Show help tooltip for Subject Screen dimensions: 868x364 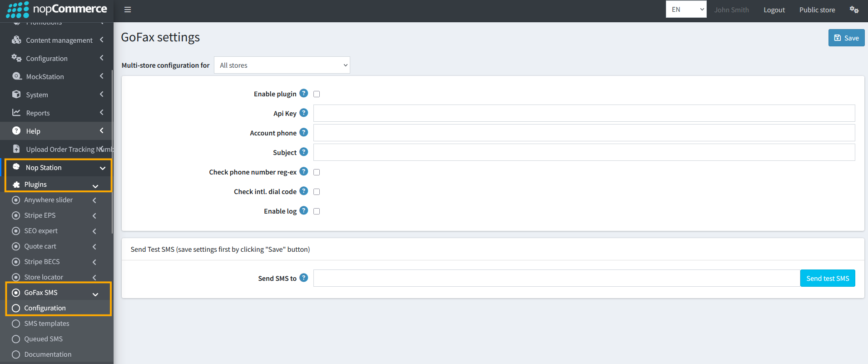point(304,152)
